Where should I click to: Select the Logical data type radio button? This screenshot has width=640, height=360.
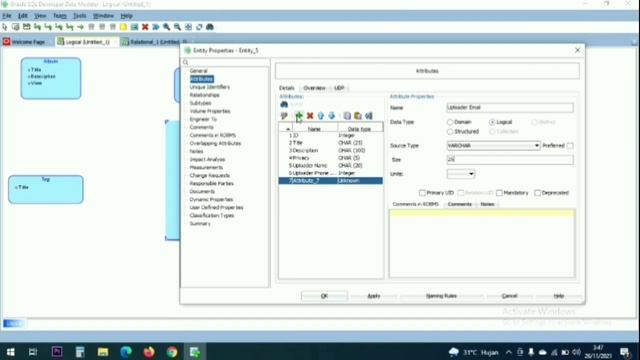coord(492,122)
